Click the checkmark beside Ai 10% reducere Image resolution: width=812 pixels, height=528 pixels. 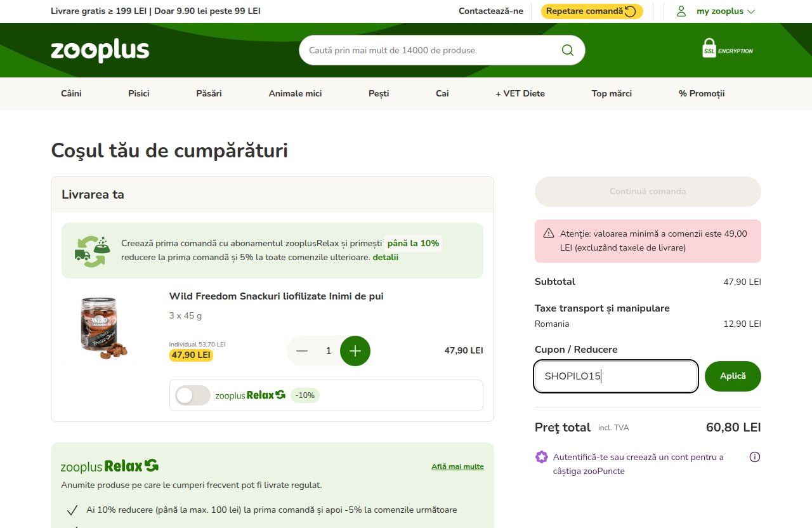73,510
